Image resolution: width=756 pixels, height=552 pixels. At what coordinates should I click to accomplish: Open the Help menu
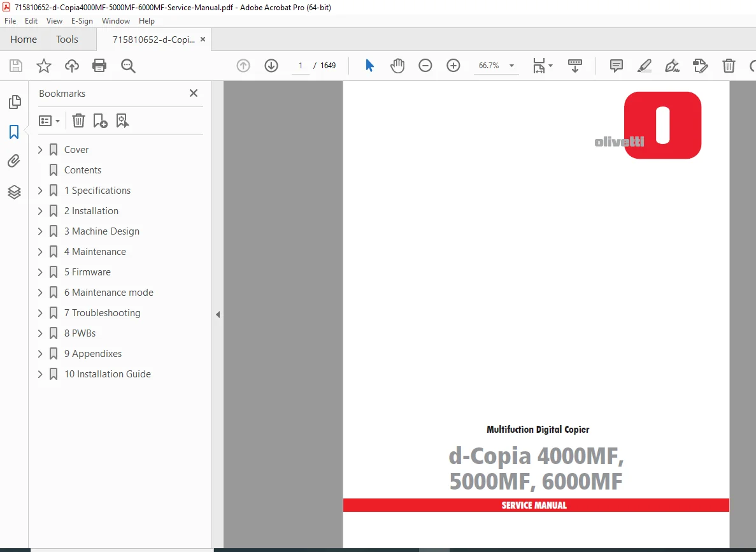(146, 21)
